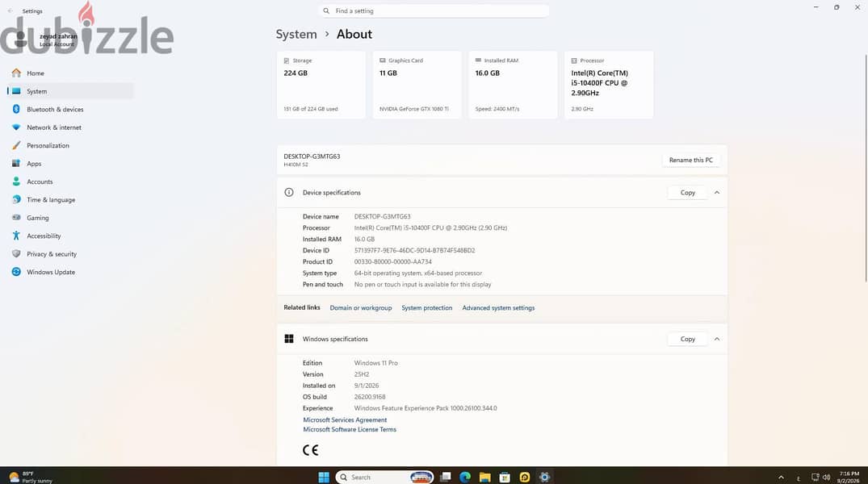Click the Accounts person icon
The image size is (868, 484).
(16, 181)
